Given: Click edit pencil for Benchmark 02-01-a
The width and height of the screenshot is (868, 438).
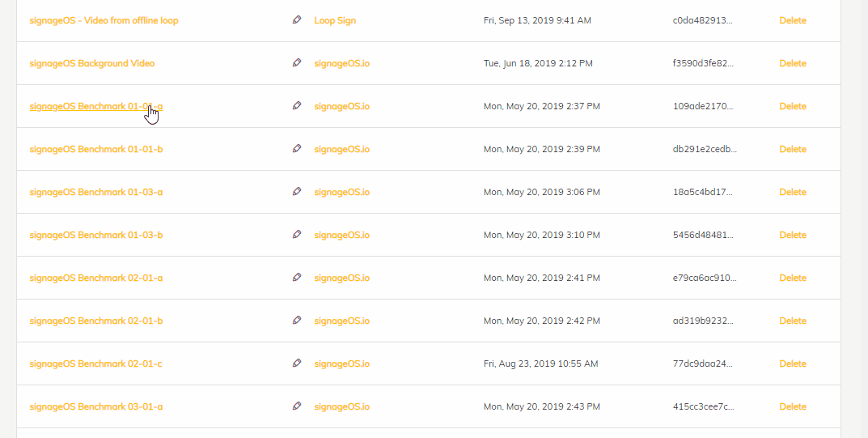Looking at the screenshot, I should [297, 277].
